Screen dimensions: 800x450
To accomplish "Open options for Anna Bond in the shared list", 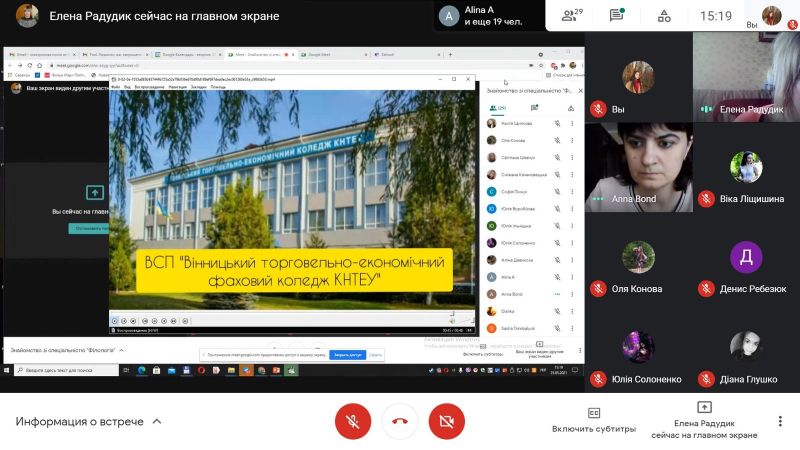I will click(572, 294).
